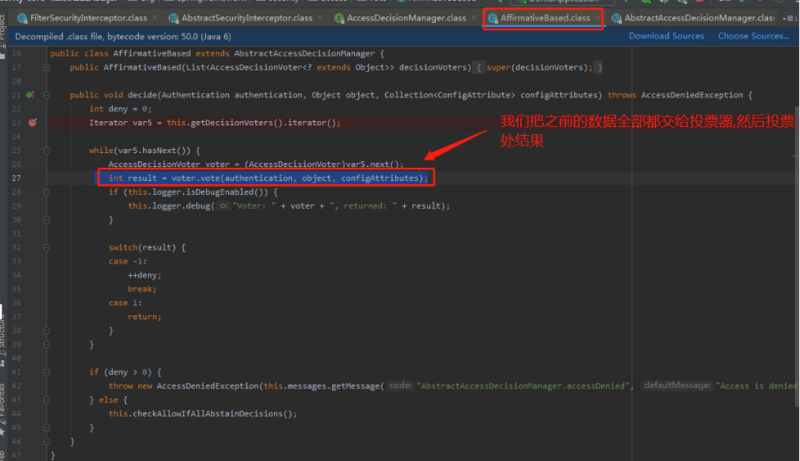The width and height of the screenshot is (800, 461).
Task: Click the 'defaultMessage:' parameter hint on line 42
Action: (x=677, y=386)
